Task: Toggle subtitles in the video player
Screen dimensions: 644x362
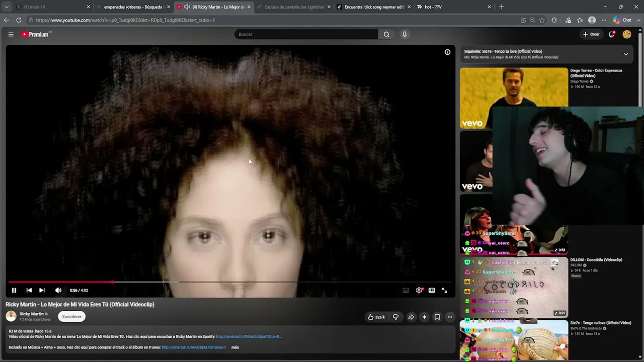Action: [x=406, y=290]
